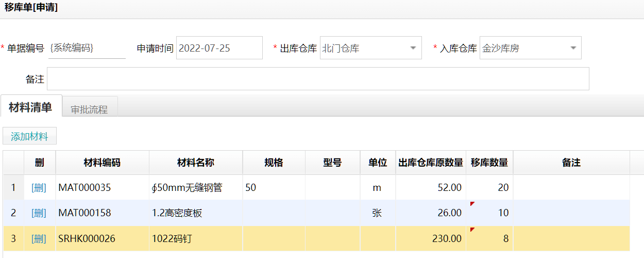Delete the 1.2高密度板 row using [删]
644x258 pixels.
(x=39, y=213)
